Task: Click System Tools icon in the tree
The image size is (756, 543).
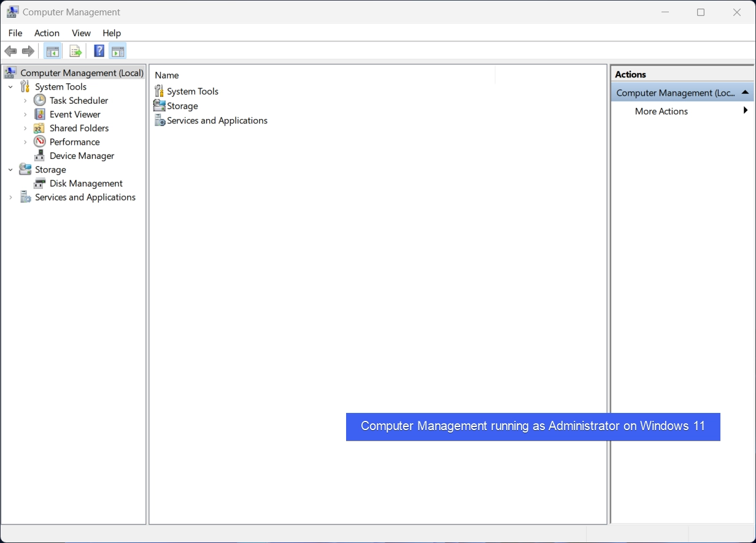Action: (x=25, y=87)
